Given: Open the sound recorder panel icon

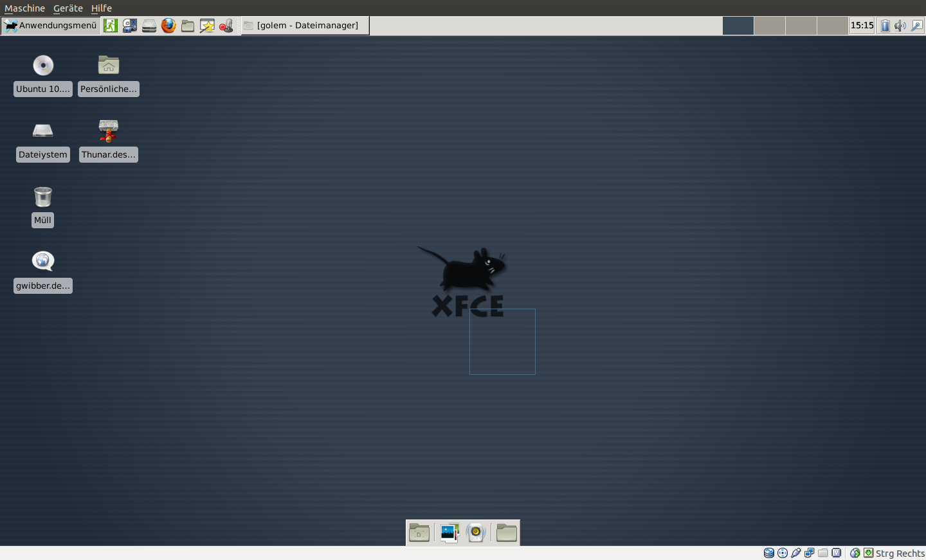Looking at the screenshot, I should click(x=226, y=26).
